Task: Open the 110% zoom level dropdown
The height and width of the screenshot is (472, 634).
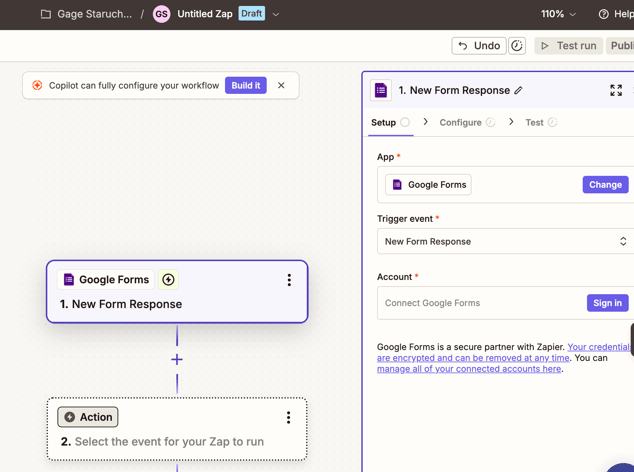Action: click(558, 14)
